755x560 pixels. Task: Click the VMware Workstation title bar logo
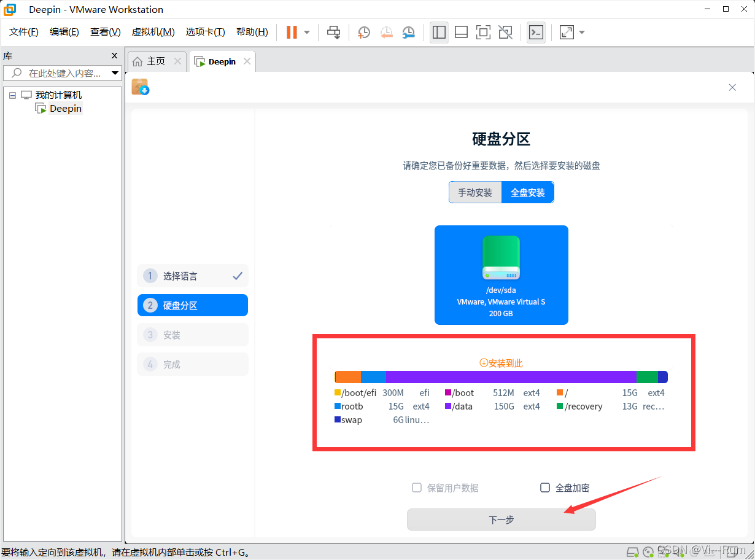click(10, 10)
